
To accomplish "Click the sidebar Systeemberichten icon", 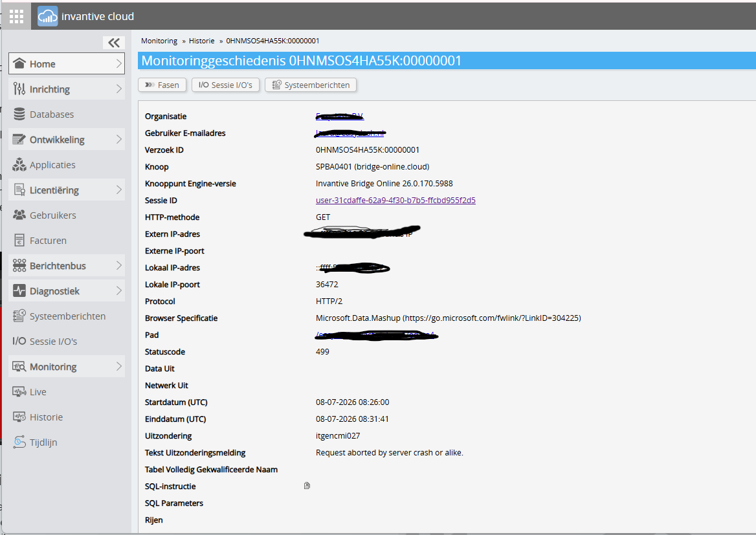I will (19, 316).
